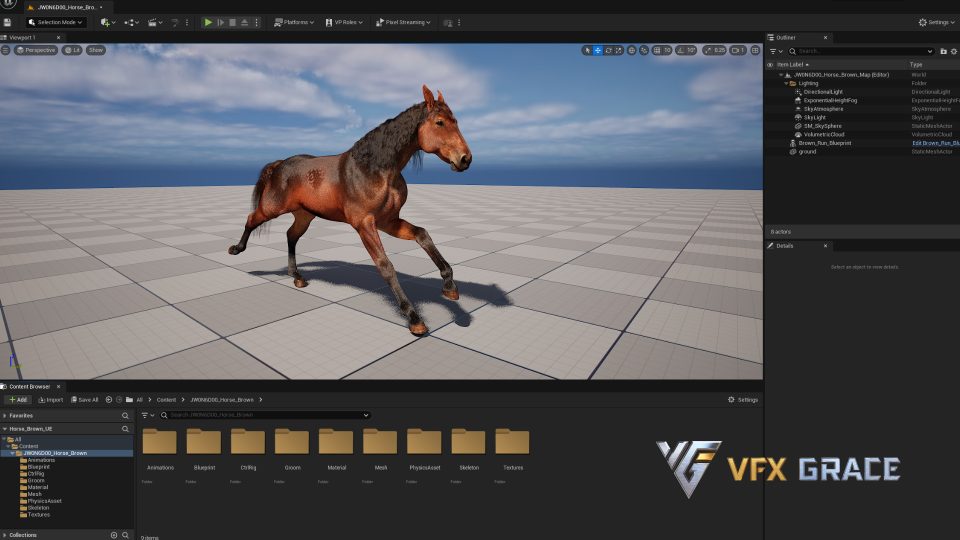
Task: Click viewport layout maximize/restore icon
Action: [x=756, y=50]
